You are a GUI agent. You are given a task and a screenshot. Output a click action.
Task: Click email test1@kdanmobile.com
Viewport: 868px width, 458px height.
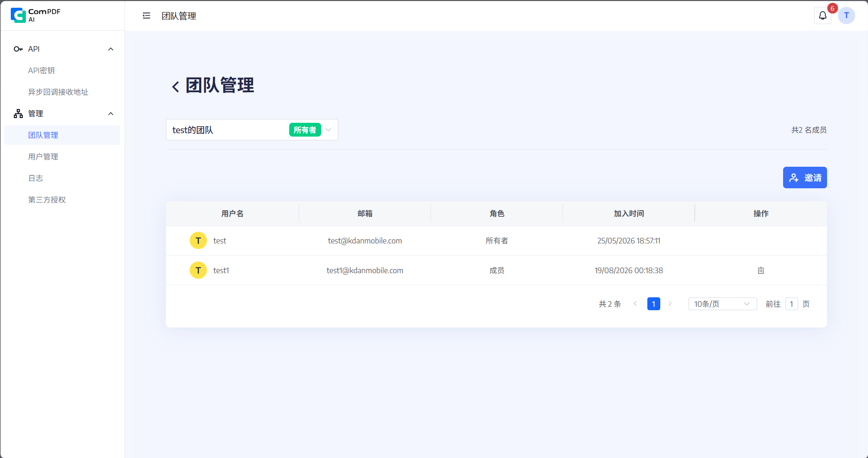[x=365, y=271]
